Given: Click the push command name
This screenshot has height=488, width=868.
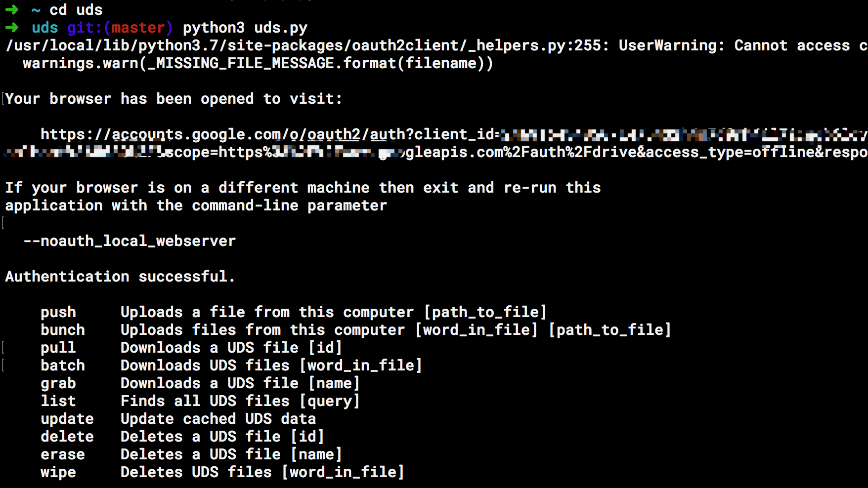Looking at the screenshot, I should (x=58, y=312).
